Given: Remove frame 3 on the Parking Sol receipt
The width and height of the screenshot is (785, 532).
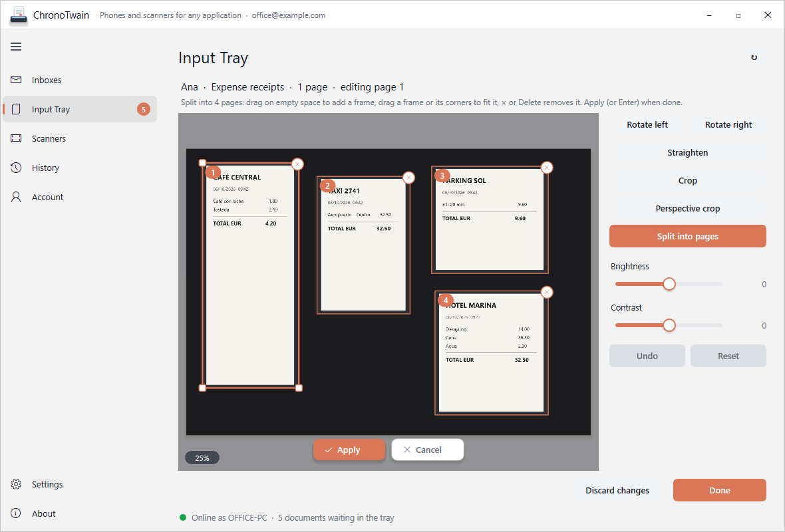Looking at the screenshot, I should [547, 168].
